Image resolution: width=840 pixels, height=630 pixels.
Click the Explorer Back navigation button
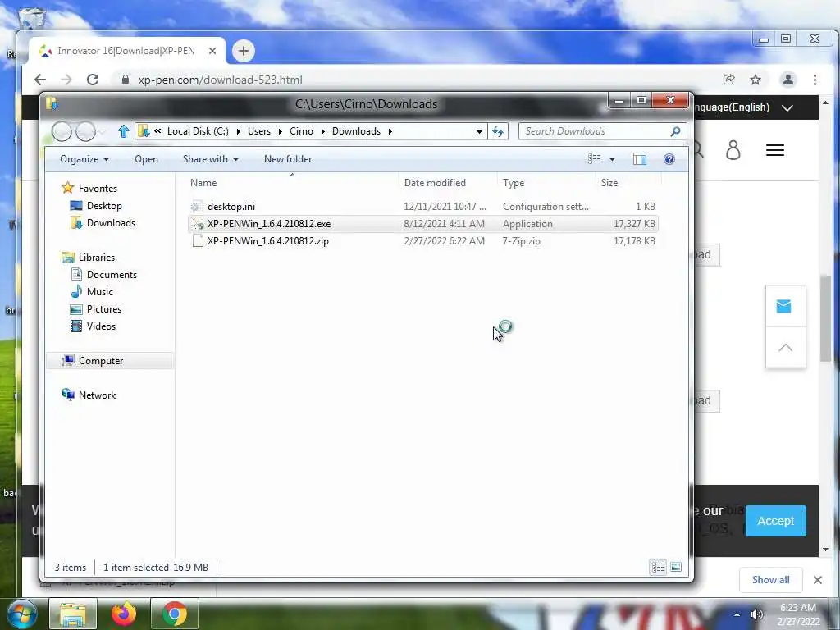pyautogui.click(x=62, y=131)
